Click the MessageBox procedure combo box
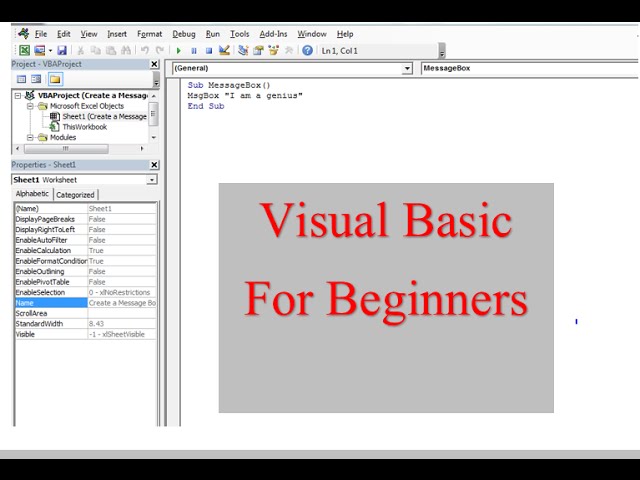 click(529, 68)
